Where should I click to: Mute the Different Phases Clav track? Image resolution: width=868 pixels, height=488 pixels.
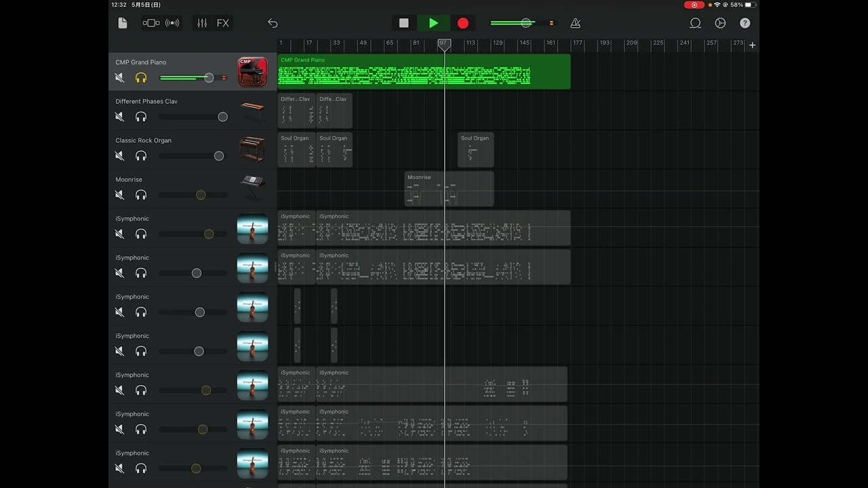tap(119, 117)
